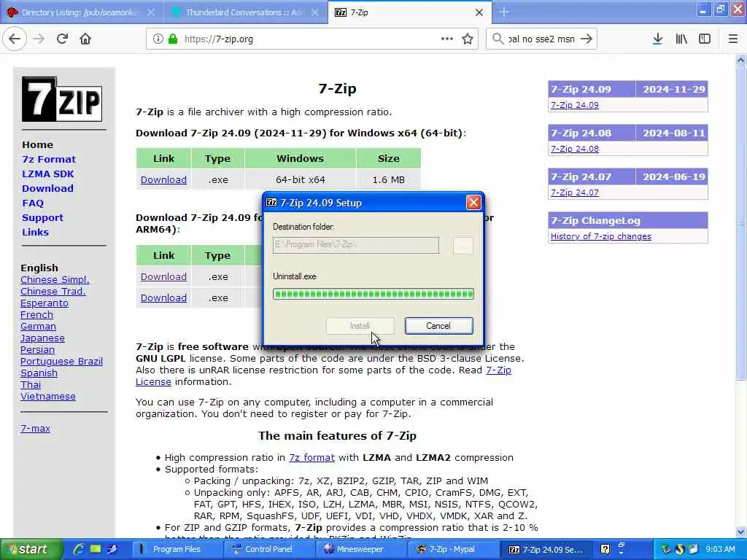Viewport: 747px width, 560px height.
Task: Open page actions three-dot menu
Action: (447, 39)
